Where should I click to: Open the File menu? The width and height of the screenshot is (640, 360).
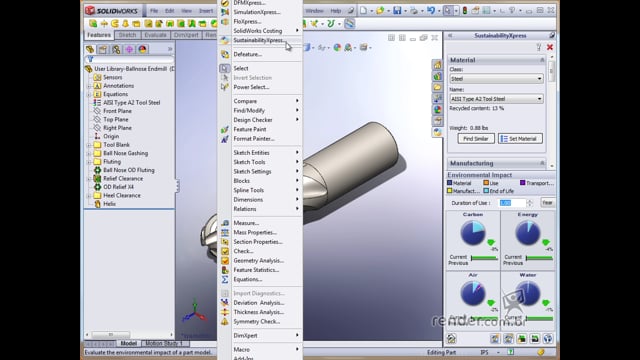(154, 11)
